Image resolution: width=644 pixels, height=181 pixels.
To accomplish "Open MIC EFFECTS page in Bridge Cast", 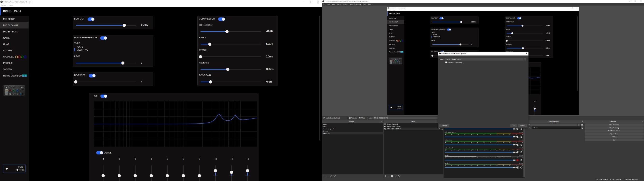I will click(x=14, y=32).
